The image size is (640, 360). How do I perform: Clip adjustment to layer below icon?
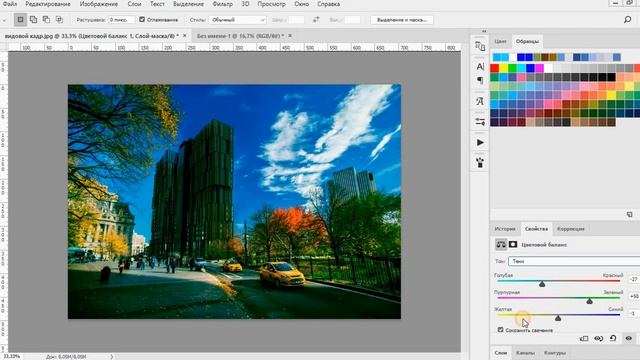point(584,338)
